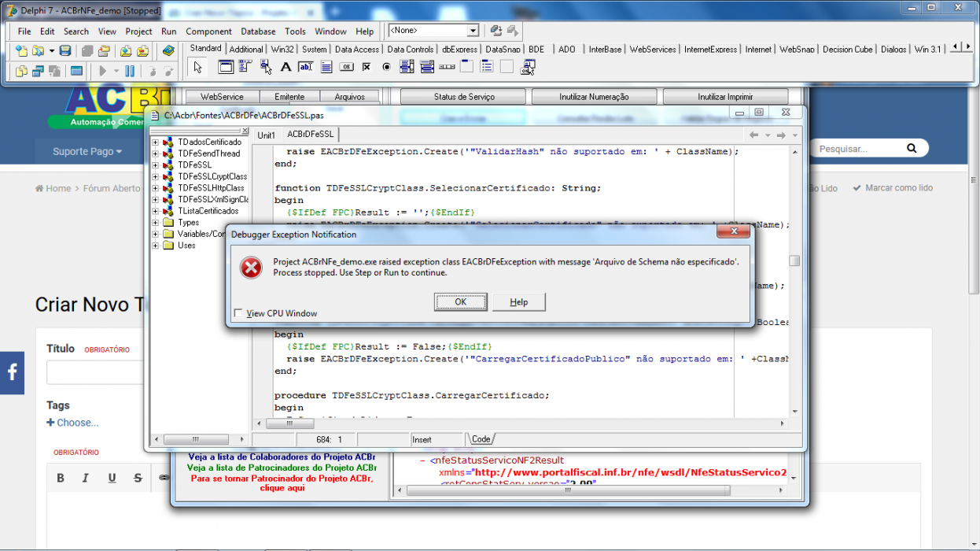
Task: Click the Pause program toolbar icon
Action: click(130, 71)
